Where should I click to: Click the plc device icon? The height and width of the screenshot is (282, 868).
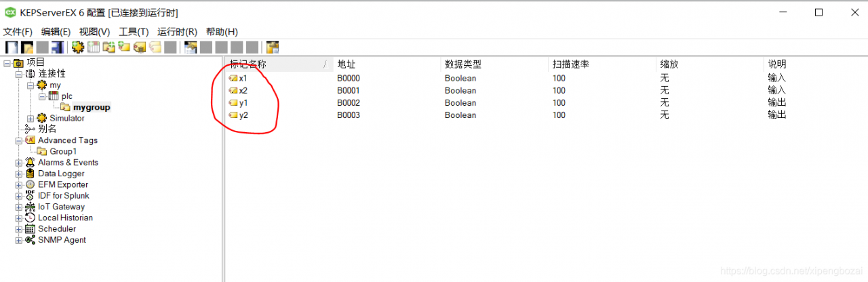tap(54, 96)
